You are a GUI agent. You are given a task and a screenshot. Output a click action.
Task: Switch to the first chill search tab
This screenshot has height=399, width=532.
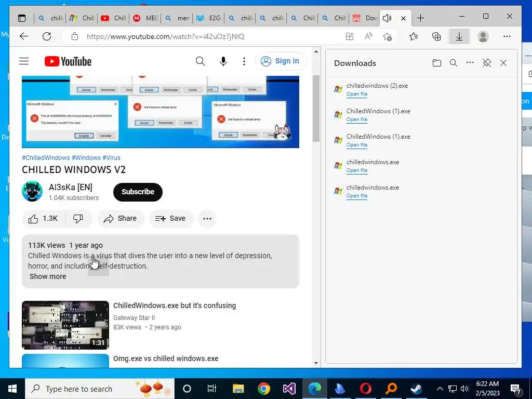click(x=51, y=18)
